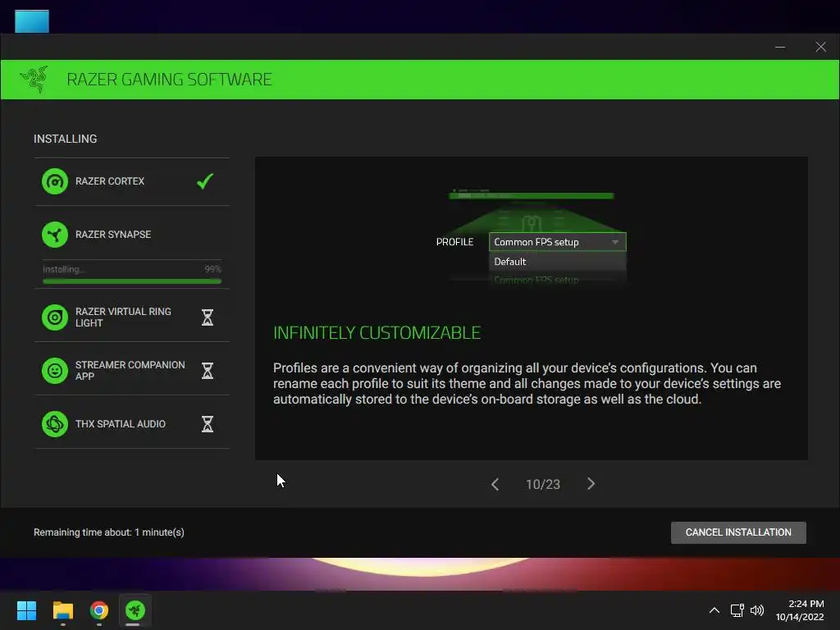This screenshot has width=840, height=630.
Task: Open the network status tray icon
Action: (737, 610)
